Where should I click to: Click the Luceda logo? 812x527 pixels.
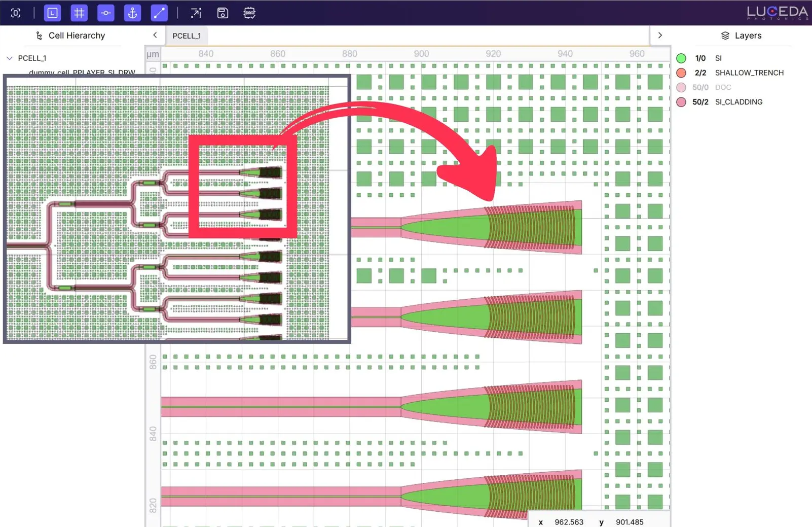coord(777,13)
